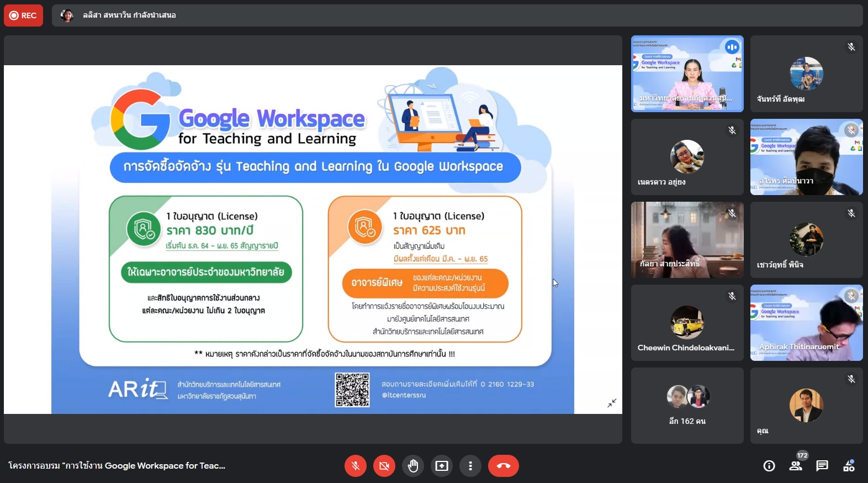Click the QR code on the slide
The width and height of the screenshot is (868, 483).
click(352, 390)
